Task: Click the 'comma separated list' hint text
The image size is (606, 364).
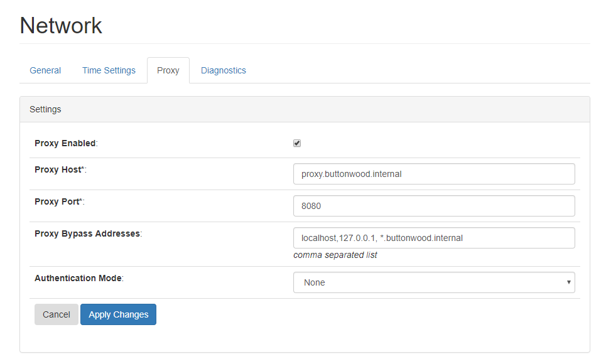Action: pos(335,255)
